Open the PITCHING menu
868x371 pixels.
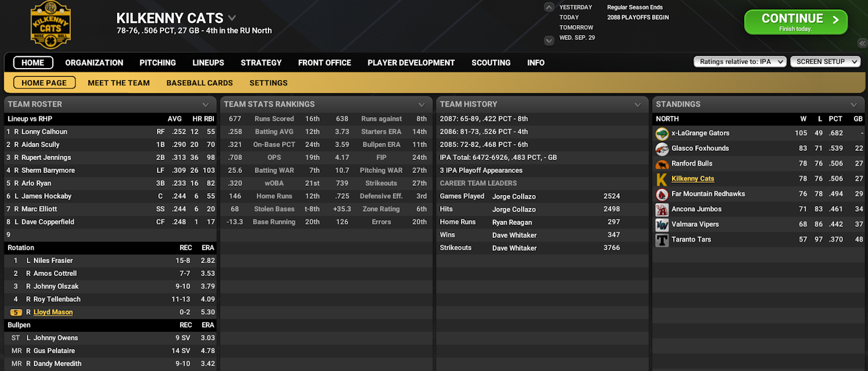pyautogui.click(x=158, y=63)
